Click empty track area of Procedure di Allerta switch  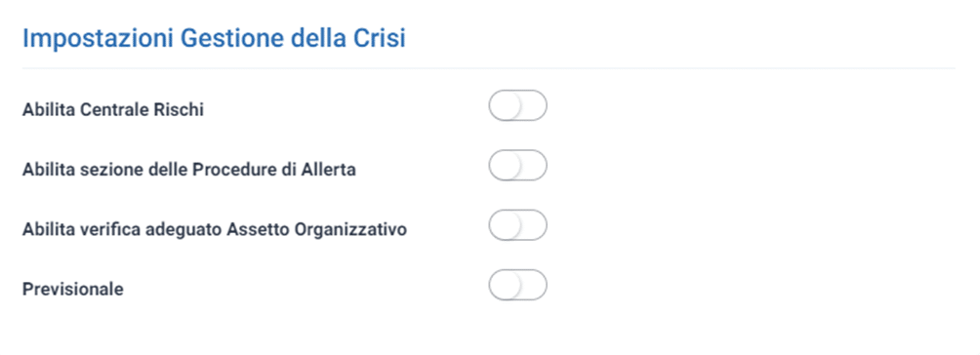[533, 166]
